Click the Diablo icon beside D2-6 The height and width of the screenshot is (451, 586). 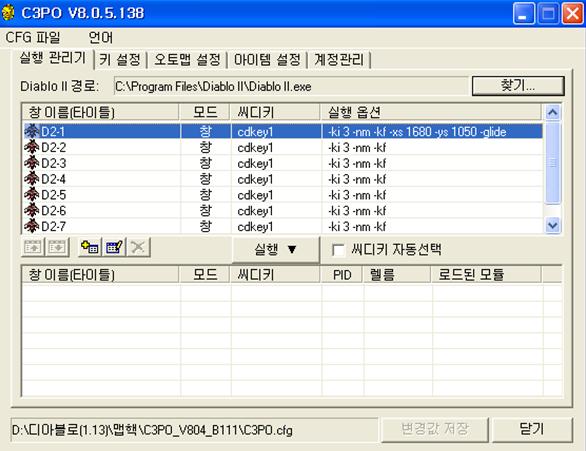pyautogui.click(x=32, y=211)
